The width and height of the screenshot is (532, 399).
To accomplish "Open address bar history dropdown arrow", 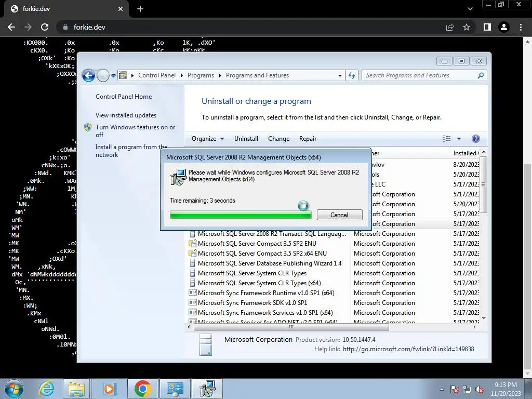I will click(x=340, y=76).
